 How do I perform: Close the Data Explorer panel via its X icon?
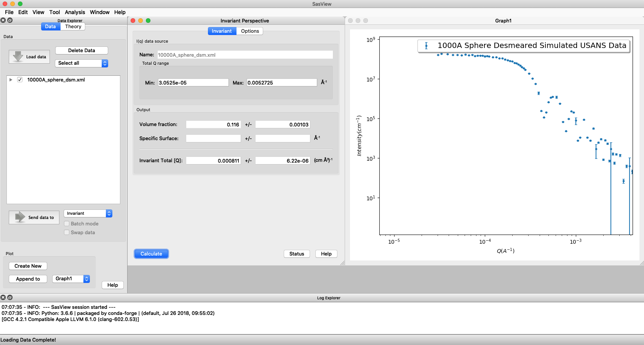[x=3, y=20]
